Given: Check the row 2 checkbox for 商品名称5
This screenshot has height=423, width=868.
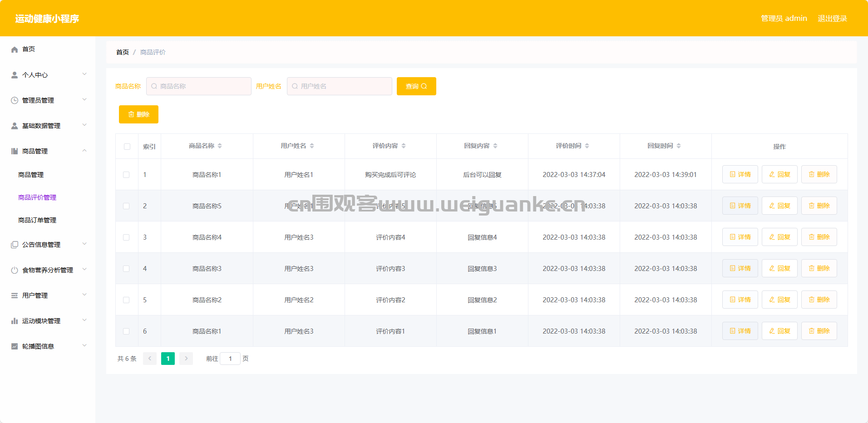Looking at the screenshot, I should (126, 206).
